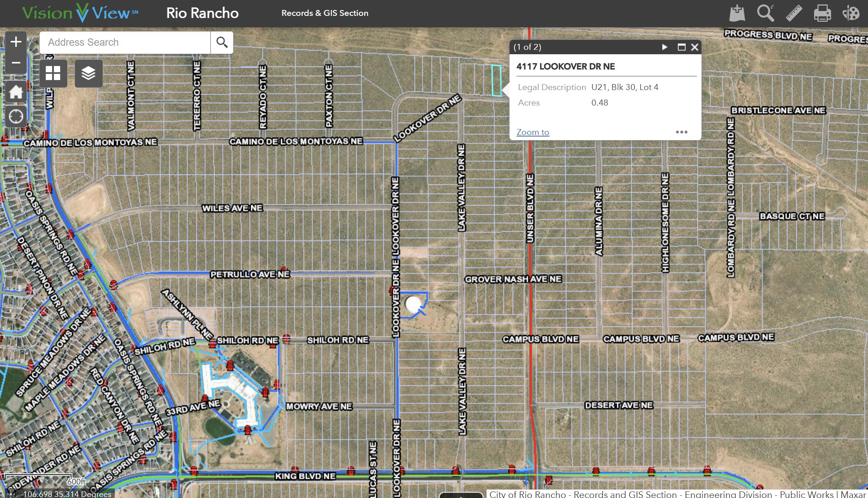Open the Draw palette tool

851,13
